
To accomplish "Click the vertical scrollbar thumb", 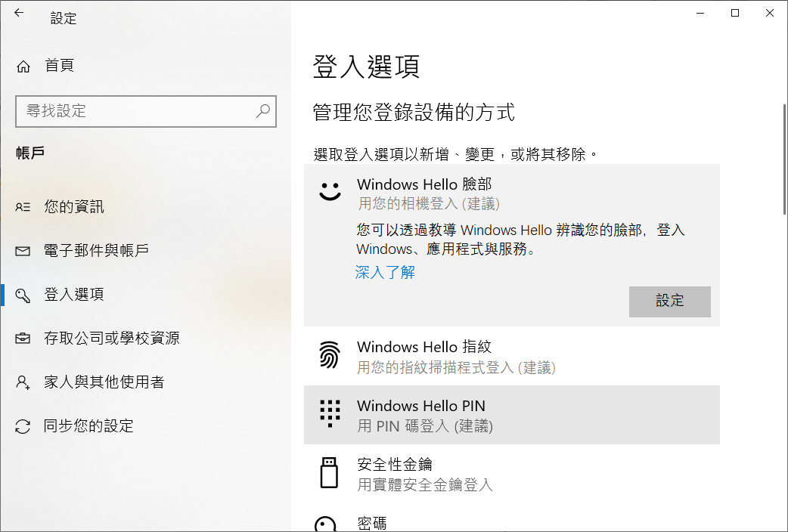I will pyautogui.click(x=784, y=159).
